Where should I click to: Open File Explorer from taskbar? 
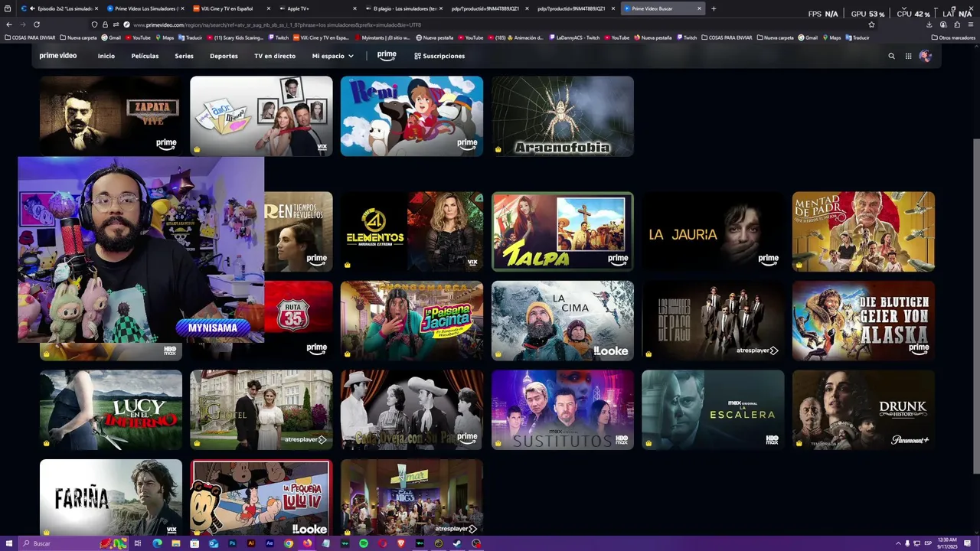tap(176, 543)
